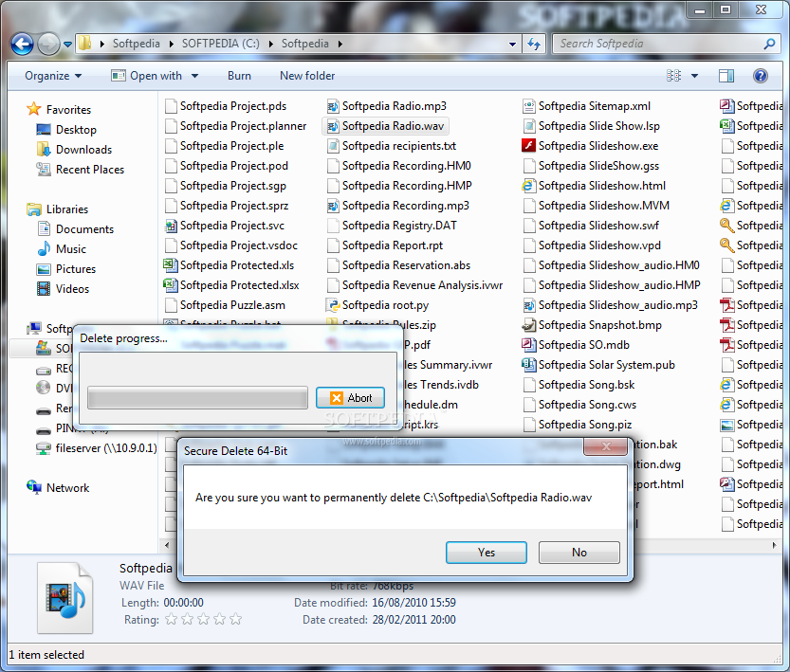
Task: Select Softpedia Solar System.pub file
Action: (598, 365)
